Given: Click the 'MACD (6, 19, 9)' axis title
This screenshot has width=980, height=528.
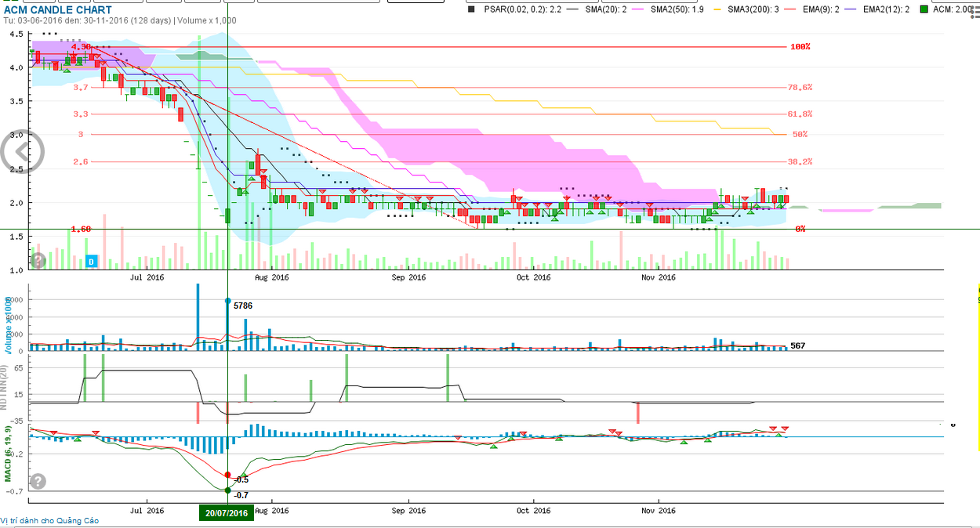Looking at the screenshot, I should pyautogui.click(x=9, y=454).
